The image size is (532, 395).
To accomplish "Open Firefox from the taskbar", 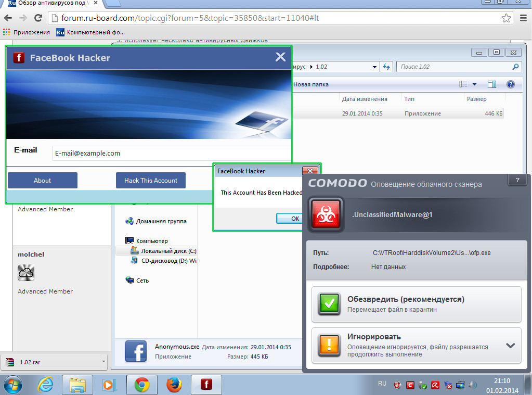I will [x=174, y=385].
